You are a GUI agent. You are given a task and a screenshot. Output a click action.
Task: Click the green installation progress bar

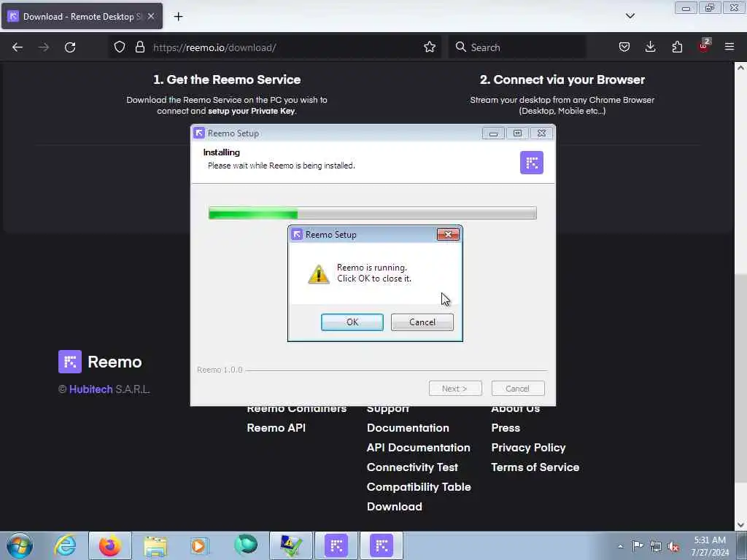pyautogui.click(x=373, y=213)
